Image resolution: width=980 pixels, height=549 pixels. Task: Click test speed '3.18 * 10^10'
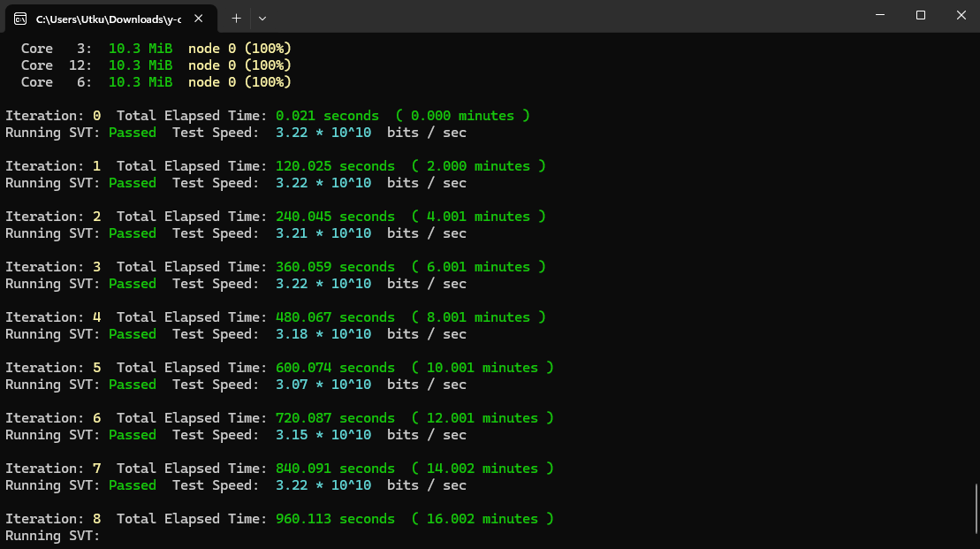click(x=323, y=334)
